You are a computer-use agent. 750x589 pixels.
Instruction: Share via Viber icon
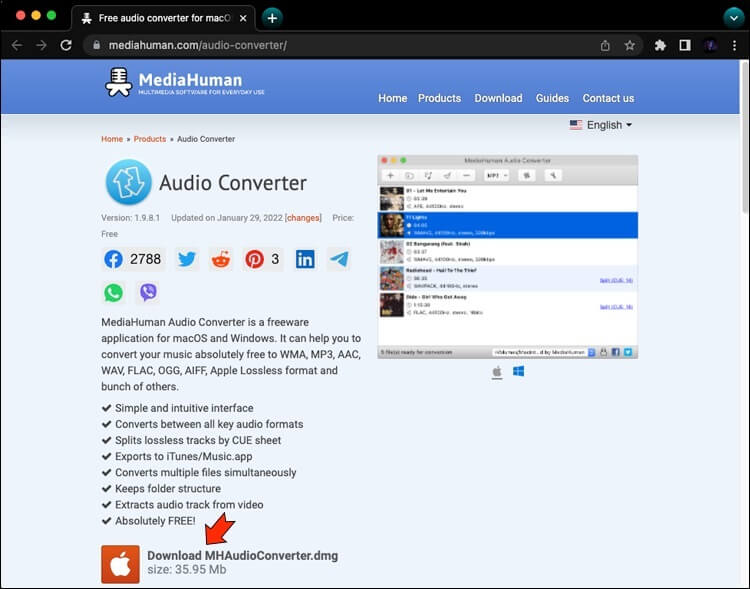(x=148, y=292)
